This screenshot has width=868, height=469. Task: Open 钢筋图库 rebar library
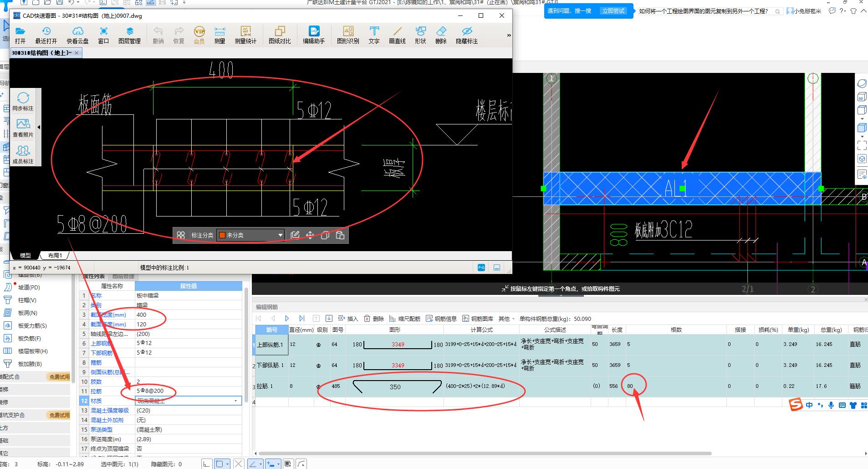pyautogui.click(x=478, y=319)
